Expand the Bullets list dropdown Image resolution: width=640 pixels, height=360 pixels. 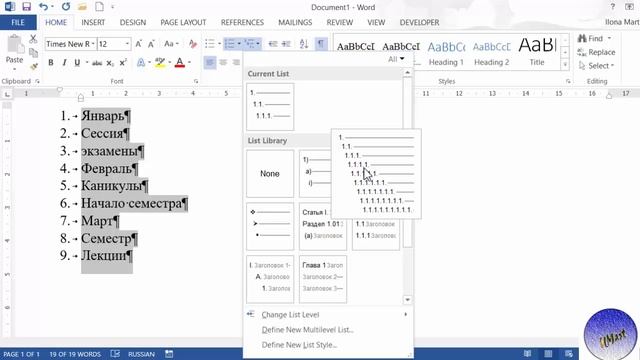pos(220,44)
